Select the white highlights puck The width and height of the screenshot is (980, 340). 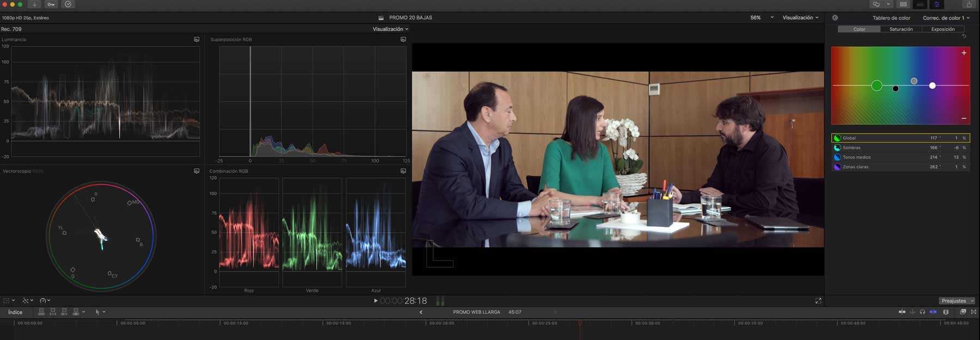click(933, 86)
